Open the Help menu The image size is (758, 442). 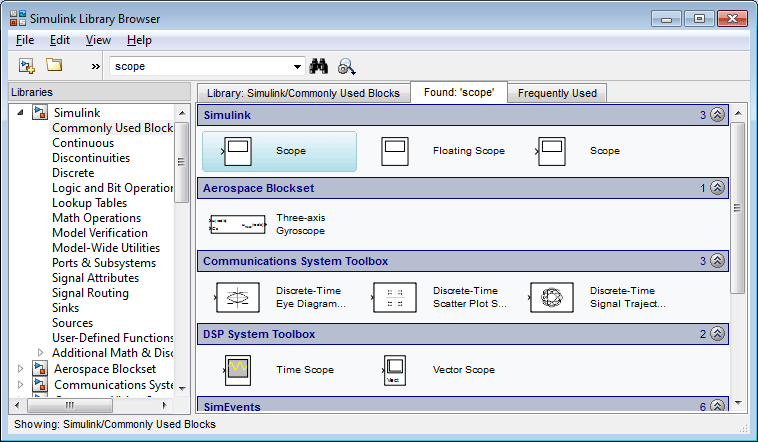139,40
